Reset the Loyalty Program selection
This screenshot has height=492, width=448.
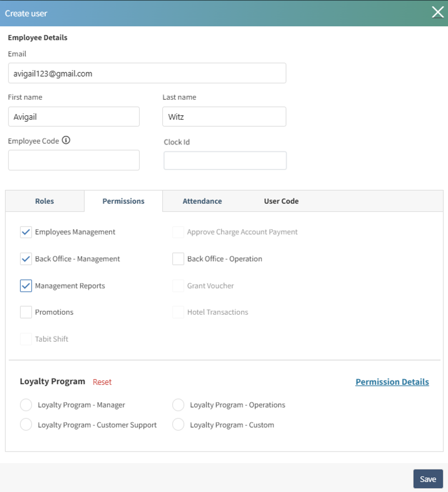[x=102, y=382]
